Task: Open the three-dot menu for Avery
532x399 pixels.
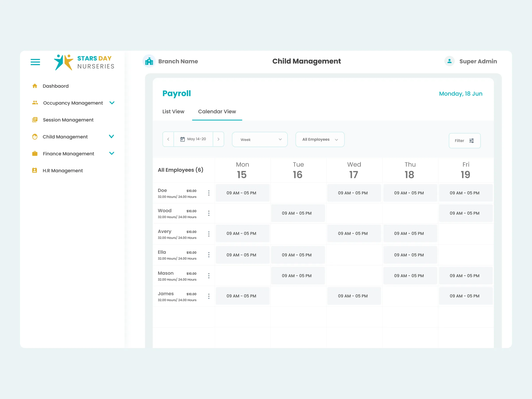Action: (x=209, y=234)
